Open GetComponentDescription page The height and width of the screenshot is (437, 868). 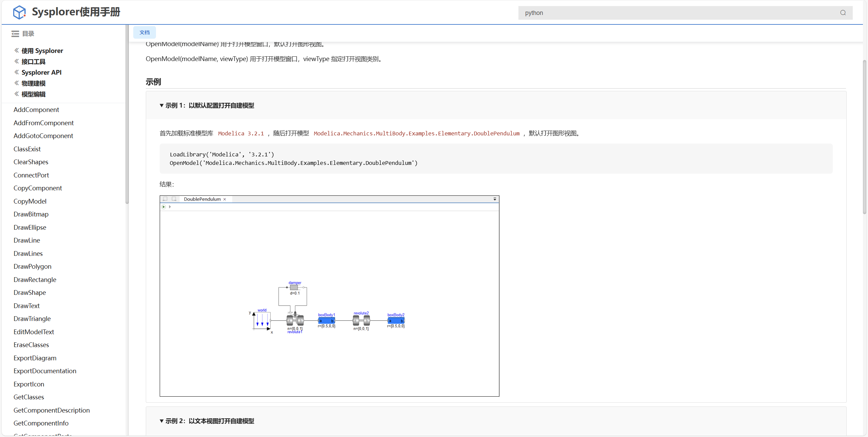point(52,410)
